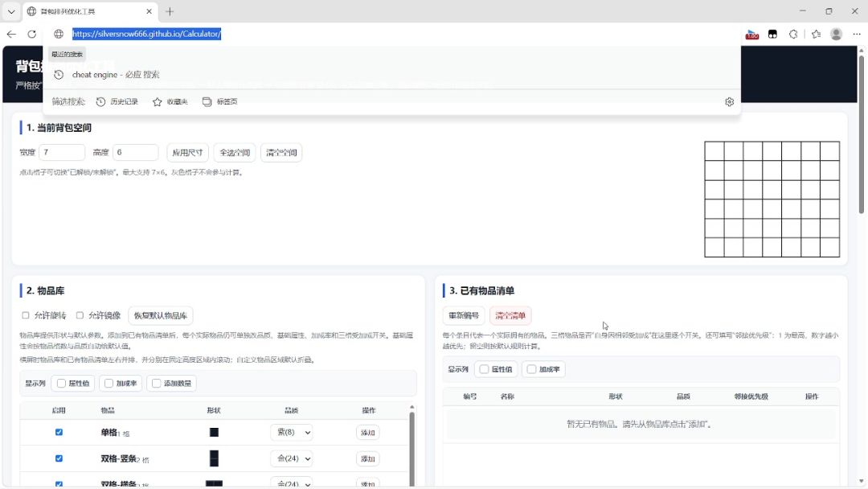Uncheck the 单格 item enable checkbox

click(59, 432)
